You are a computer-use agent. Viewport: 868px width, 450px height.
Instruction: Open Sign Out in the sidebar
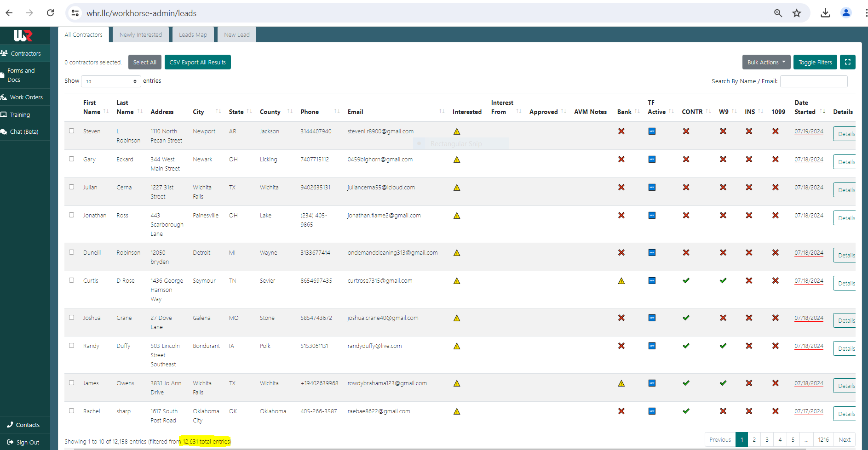[x=25, y=442]
